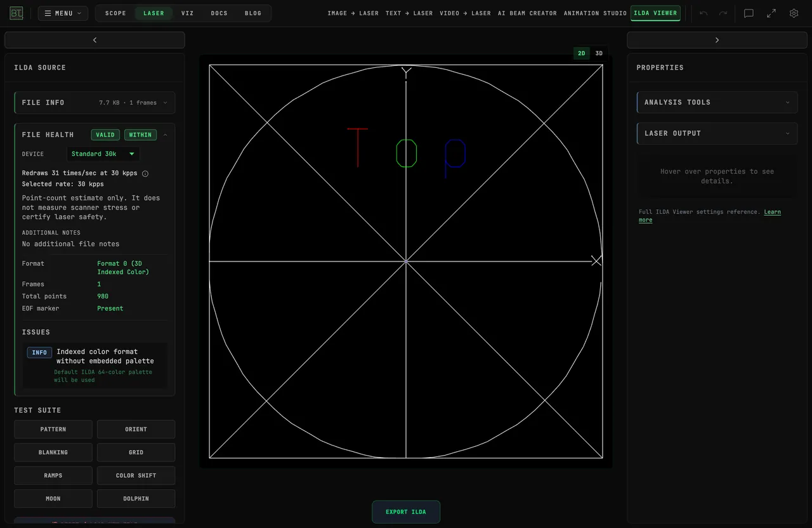This screenshot has width=812, height=528.
Task: Click the info icon beside redraw rate
Action: coord(145,173)
